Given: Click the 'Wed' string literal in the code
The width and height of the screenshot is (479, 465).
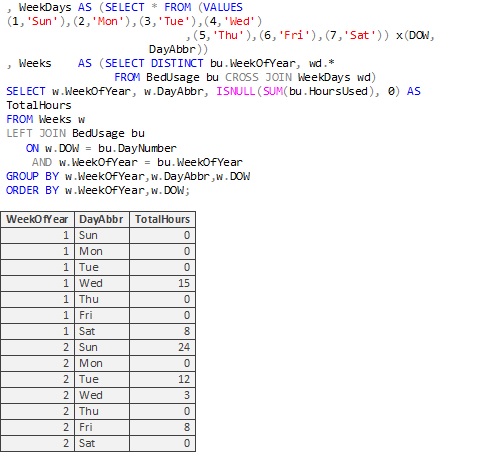Looking at the screenshot, I should [x=239, y=21].
